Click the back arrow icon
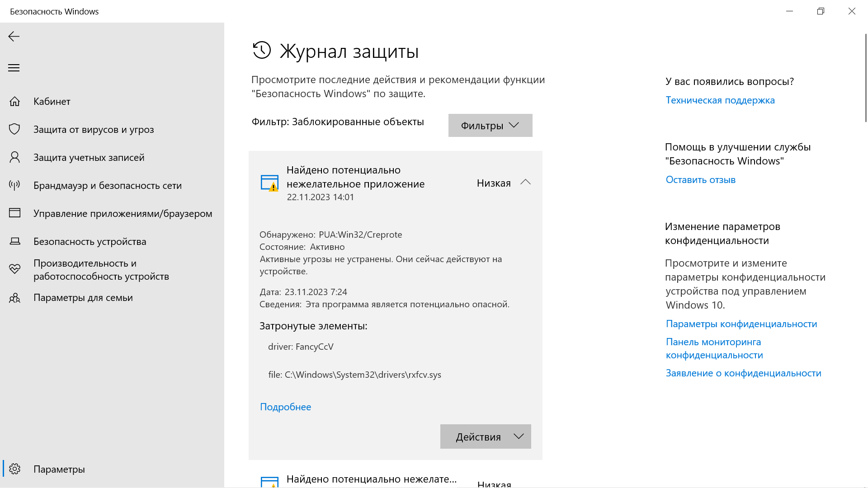Image resolution: width=868 pixels, height=488 pixels. coord(14,37)
